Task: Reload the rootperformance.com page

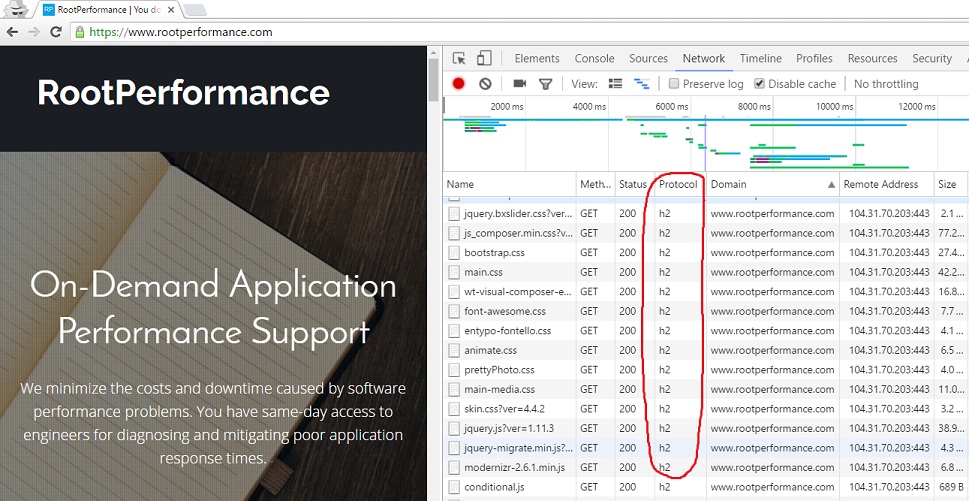Action: click(x=56, y=32)
